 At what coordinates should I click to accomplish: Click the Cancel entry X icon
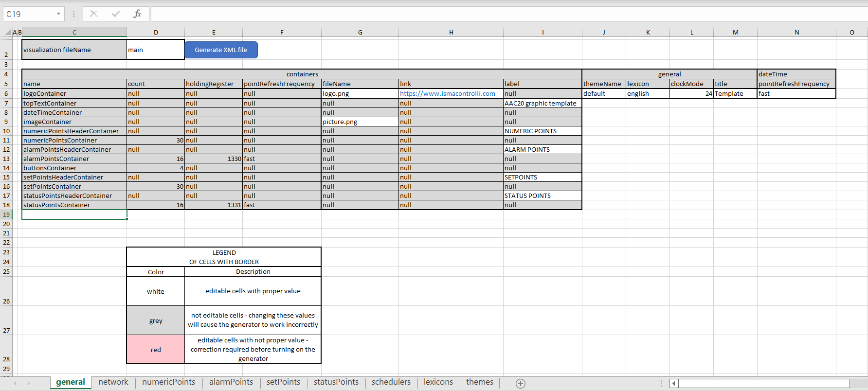click(94, 14)
